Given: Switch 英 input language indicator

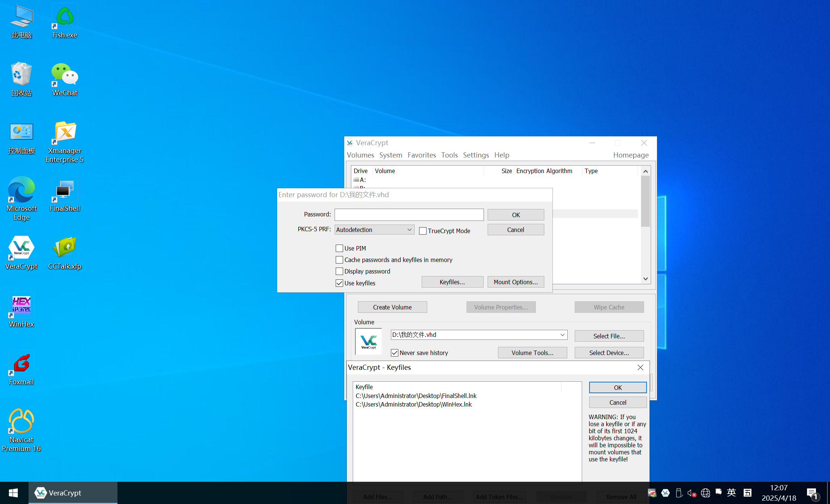Looking at the screenshot, I should pos(731,493).
